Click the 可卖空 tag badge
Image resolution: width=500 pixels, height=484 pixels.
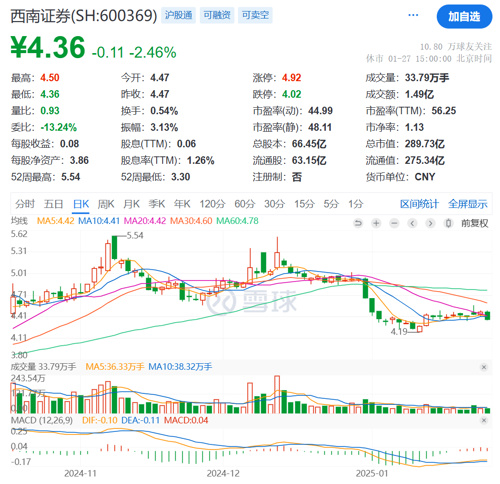point(255,15)
